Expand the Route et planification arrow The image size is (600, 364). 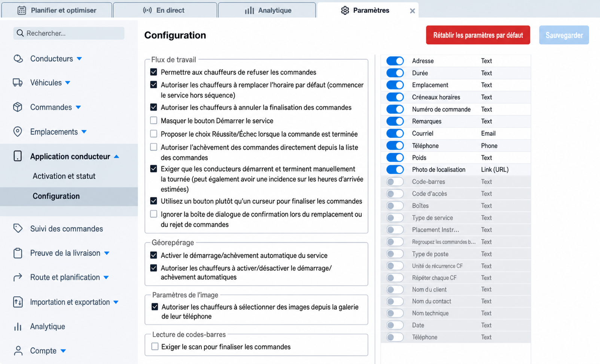coord(106,278)
